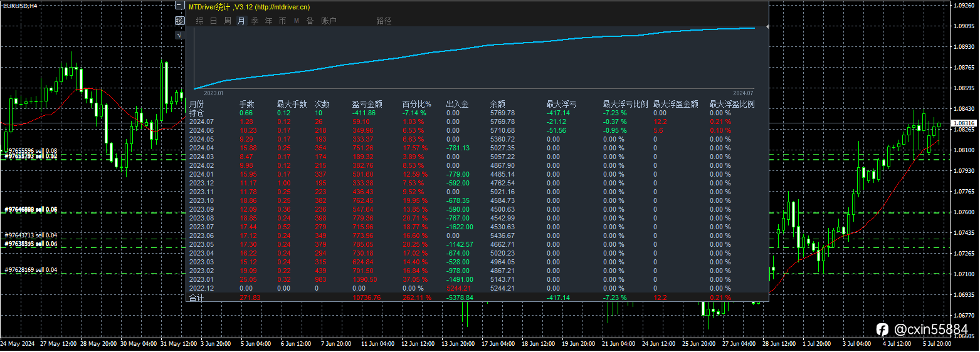
Task: Click the 5436.67 balance value
Action: [x=502, y=236]
